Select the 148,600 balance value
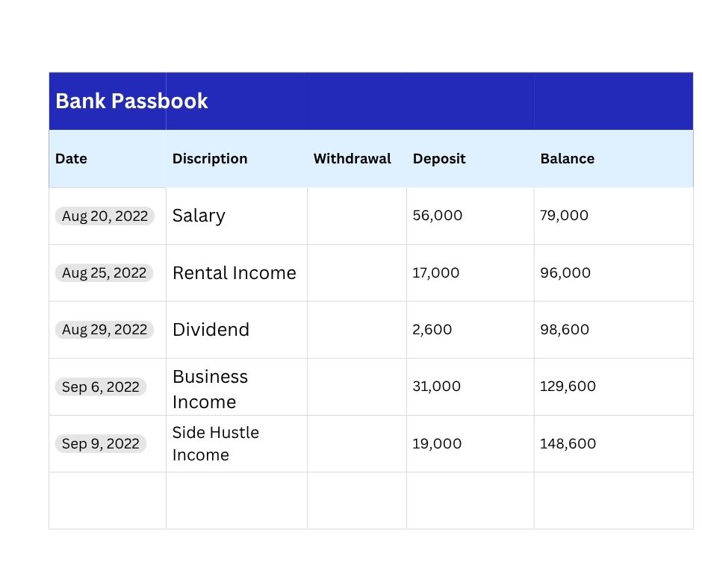The image size is (702, 588). click(568, 444)
